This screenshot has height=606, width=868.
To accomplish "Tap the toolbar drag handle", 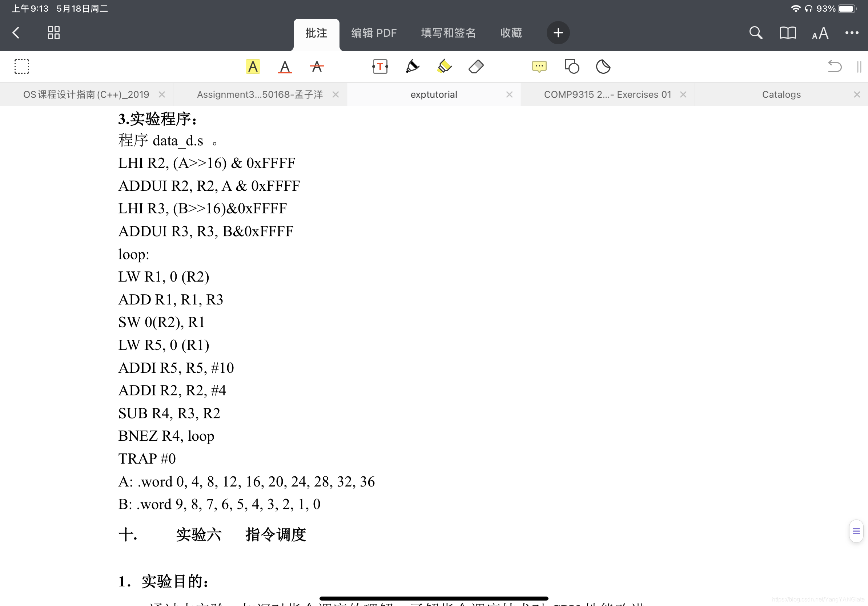I will point(859,67).
